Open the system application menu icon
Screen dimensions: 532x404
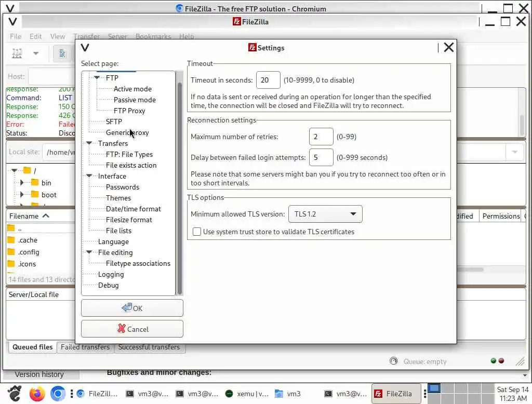[x=15, y=394]
